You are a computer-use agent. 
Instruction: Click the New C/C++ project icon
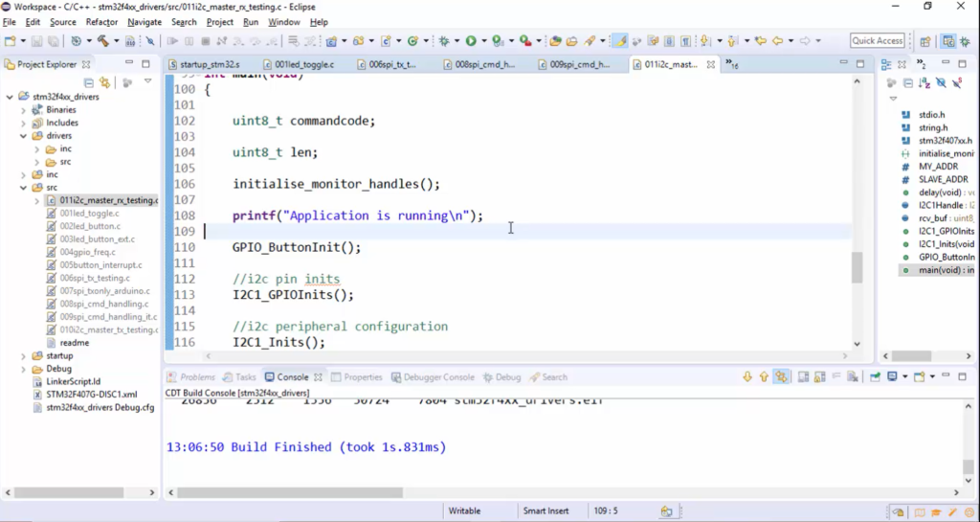click(331, 40)
